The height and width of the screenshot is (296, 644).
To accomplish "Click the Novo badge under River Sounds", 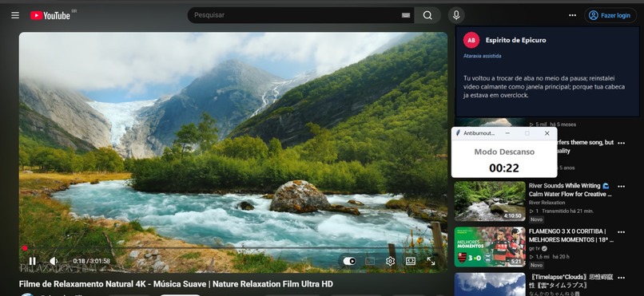I will (536, 219).
